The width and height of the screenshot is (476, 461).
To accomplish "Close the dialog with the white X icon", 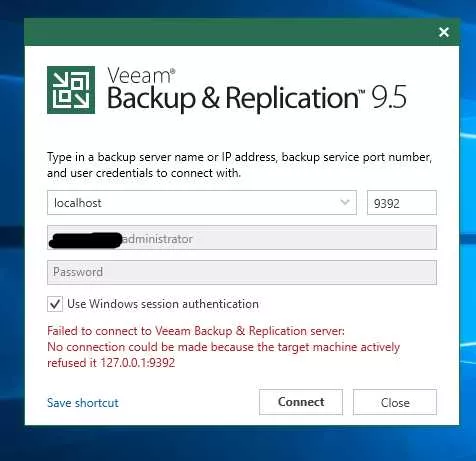I will (x=444, y=32).
